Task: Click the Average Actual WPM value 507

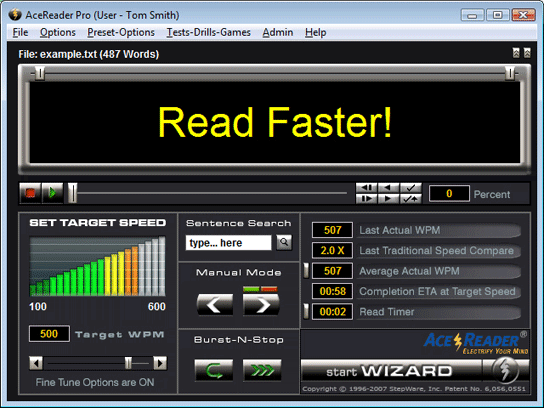Action: pyautogui.click(x=332, y=271)
